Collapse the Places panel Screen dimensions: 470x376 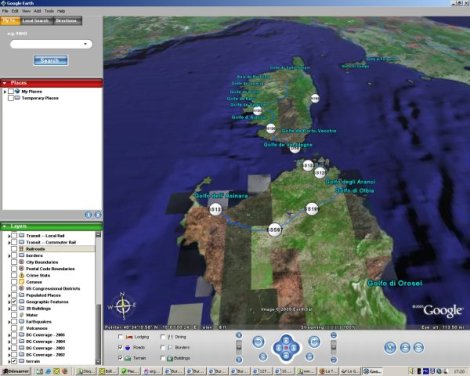[x=5, y=83]
